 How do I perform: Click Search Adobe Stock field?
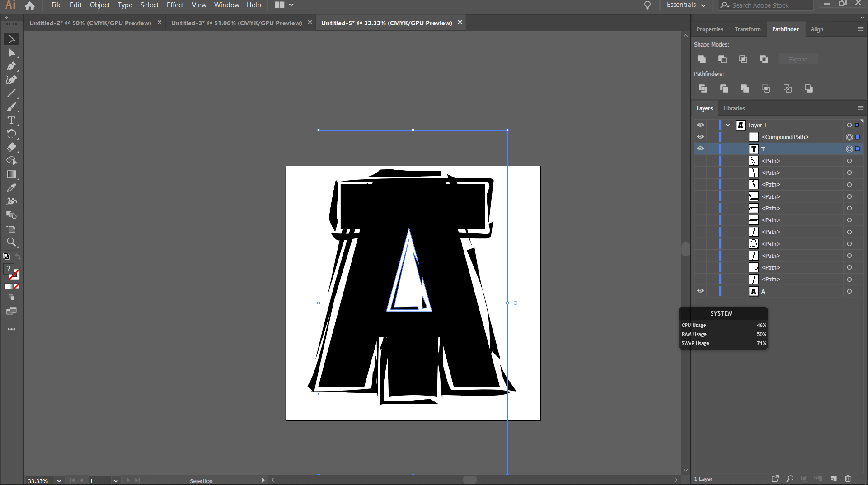(x=766, y=5)
